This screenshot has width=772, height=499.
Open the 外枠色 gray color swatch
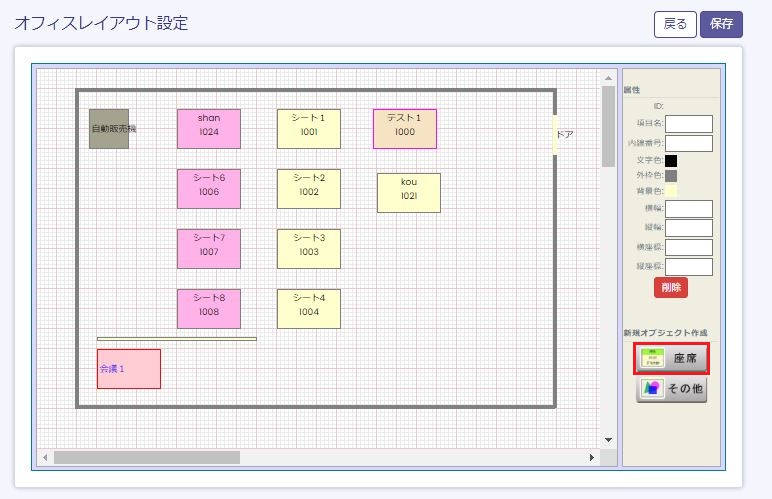tap(671, 175)
